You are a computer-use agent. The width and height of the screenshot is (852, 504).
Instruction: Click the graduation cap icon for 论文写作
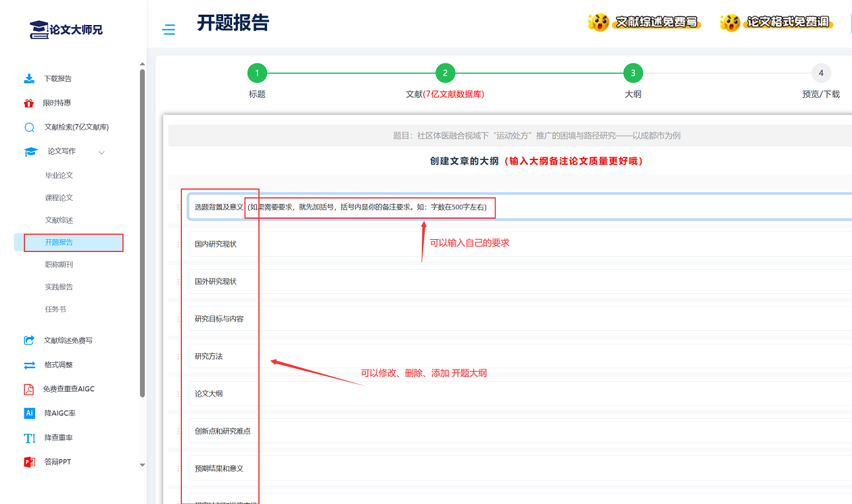tap(30, 152)
